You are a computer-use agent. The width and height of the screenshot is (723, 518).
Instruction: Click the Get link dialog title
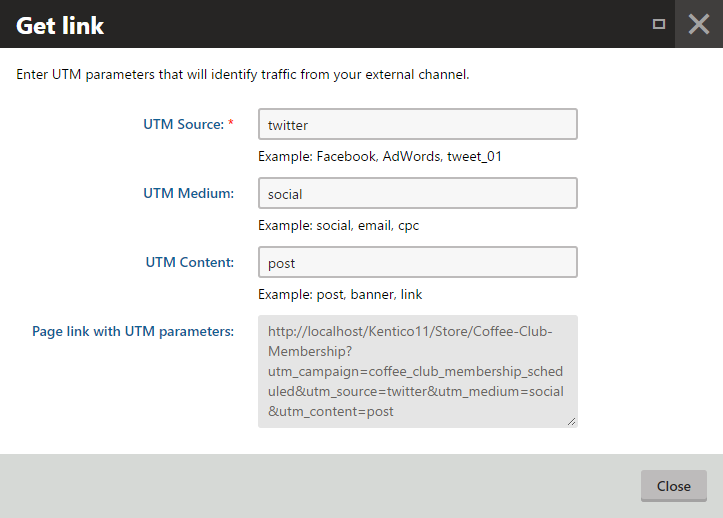60,25
